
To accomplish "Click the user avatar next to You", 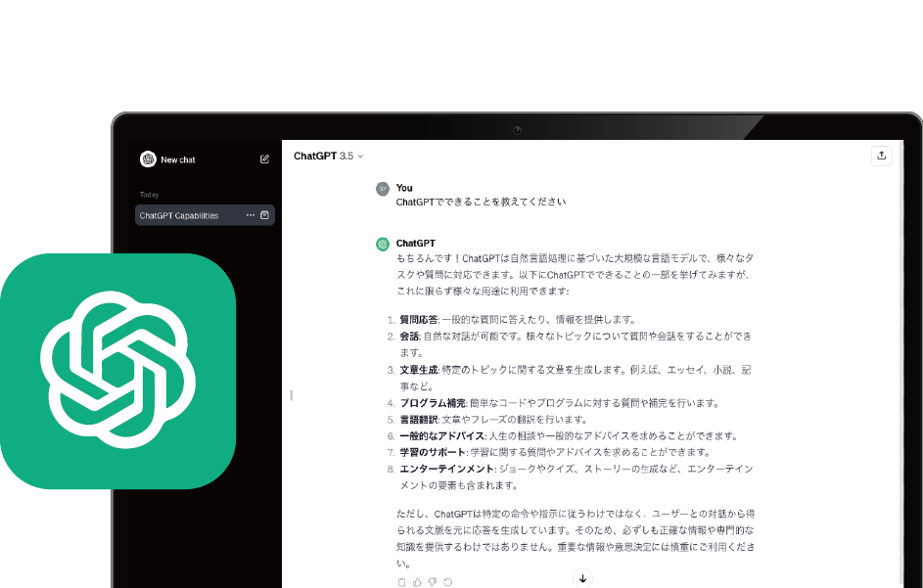I will 383,189.
